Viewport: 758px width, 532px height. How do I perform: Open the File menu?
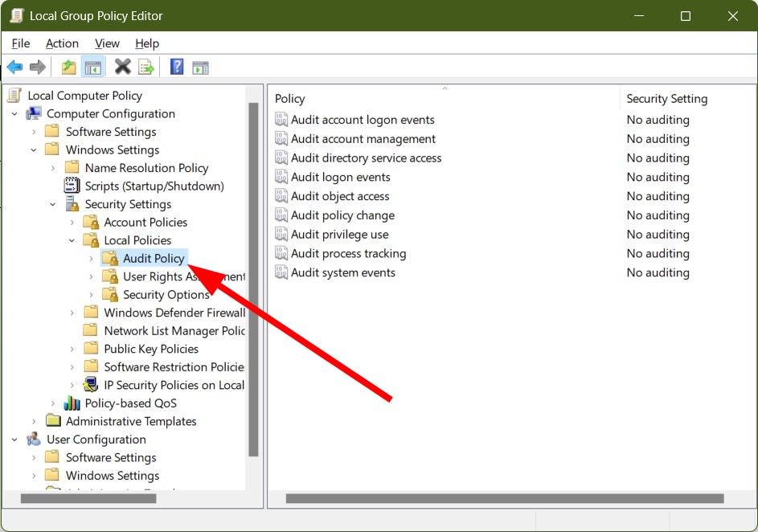pos(21,43)
